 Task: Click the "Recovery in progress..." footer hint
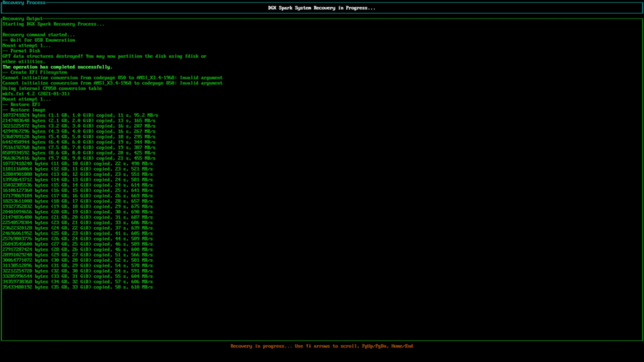click(321, 346)
